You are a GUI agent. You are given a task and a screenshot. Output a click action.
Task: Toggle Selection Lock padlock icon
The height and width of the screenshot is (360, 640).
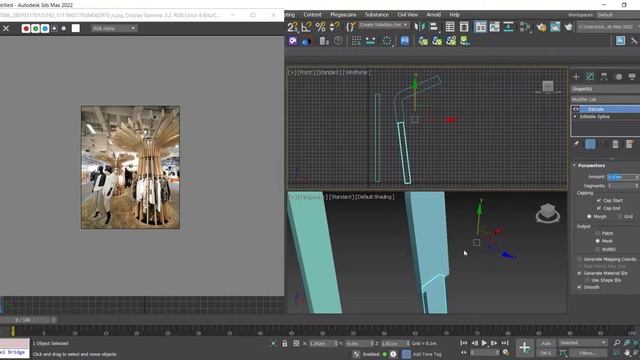click(x=284, y=343)
